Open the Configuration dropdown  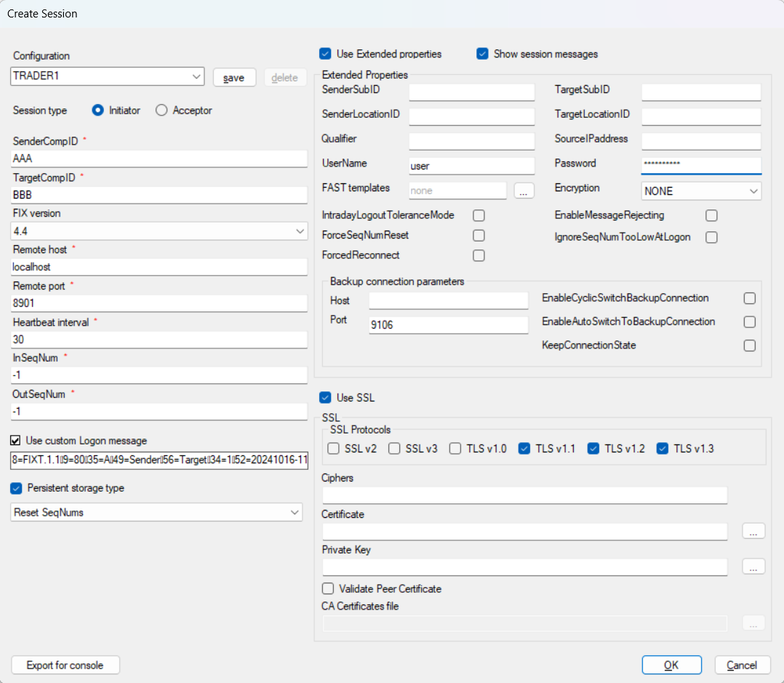197,76
